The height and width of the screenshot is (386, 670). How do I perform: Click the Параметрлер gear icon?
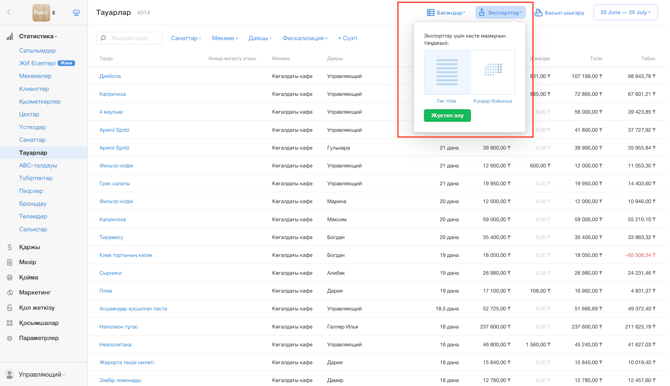point(9,338)
